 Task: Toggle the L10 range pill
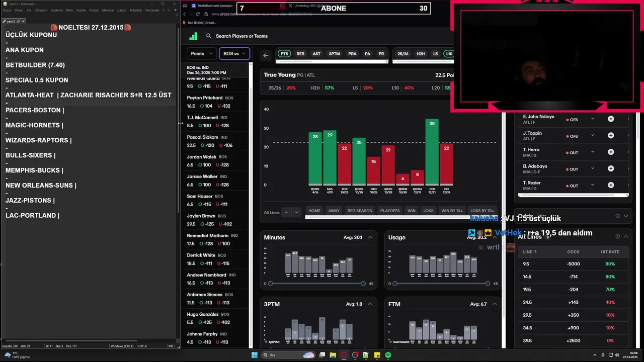[449, 54]
